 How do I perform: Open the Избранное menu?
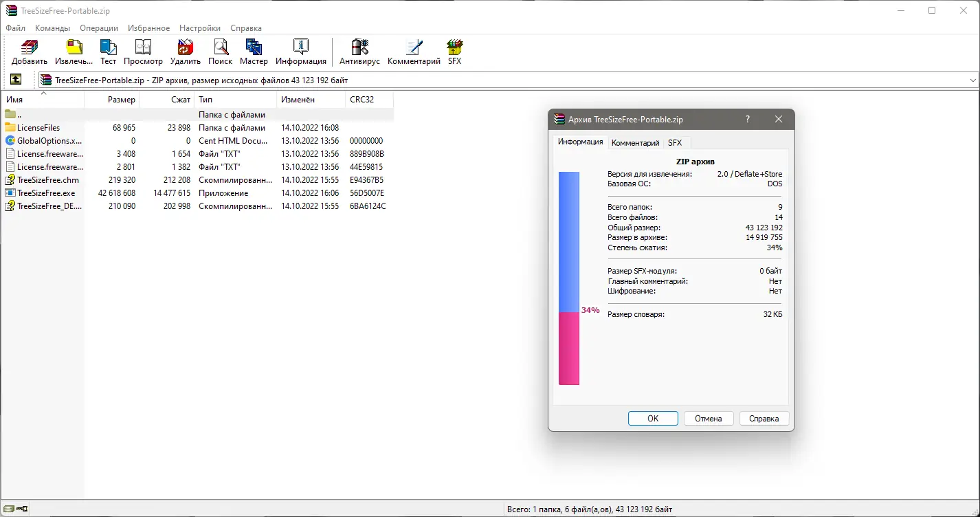tap(148, 28)
